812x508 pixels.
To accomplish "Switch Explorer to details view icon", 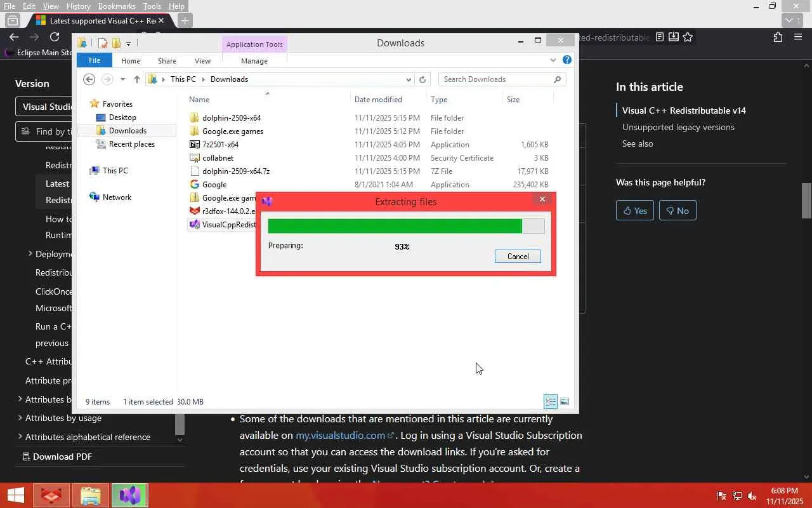I will click(x=551, y=401).
